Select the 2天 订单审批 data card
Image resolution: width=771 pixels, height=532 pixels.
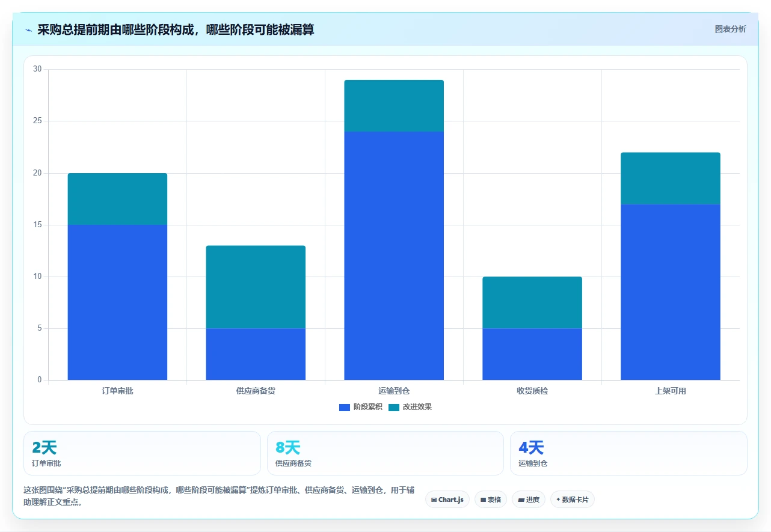pos(142,453)
